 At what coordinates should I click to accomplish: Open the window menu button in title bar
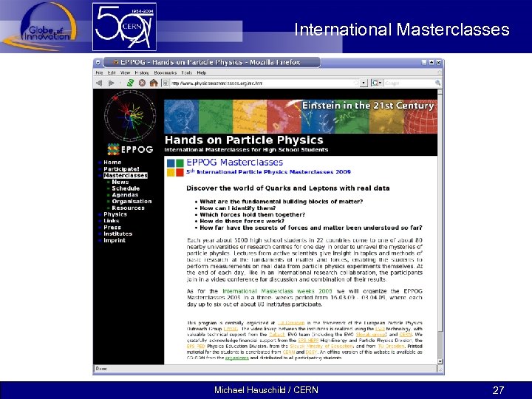pos(98,62)
